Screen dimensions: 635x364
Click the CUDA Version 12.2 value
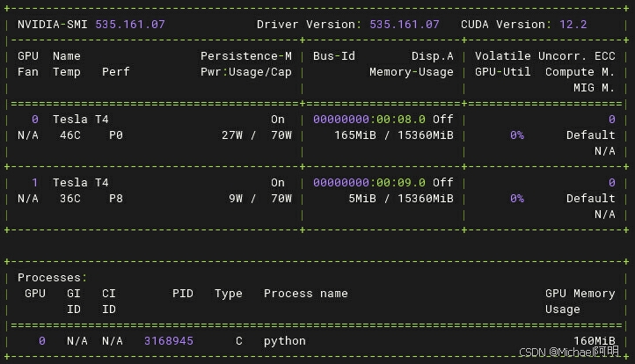tap(573, 25)
